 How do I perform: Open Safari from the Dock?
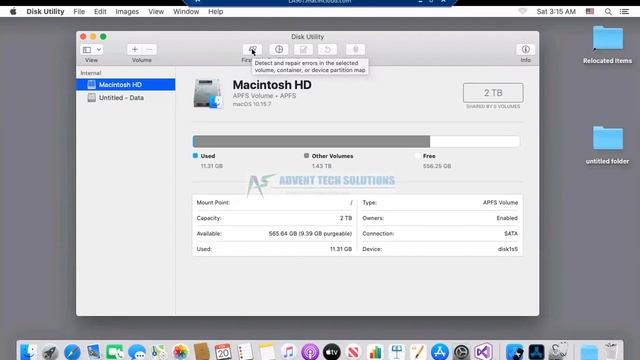72,352
